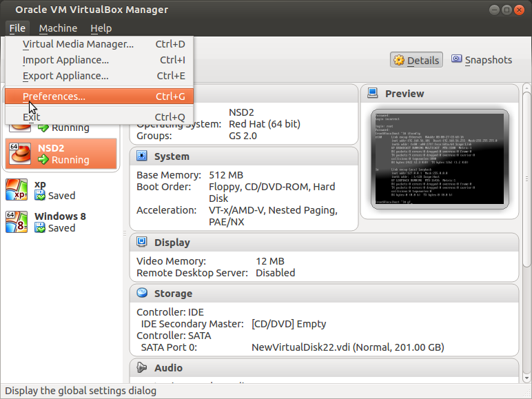Click the Preview section title
This screenshot has height=399, width=532.
pos(405,94)
